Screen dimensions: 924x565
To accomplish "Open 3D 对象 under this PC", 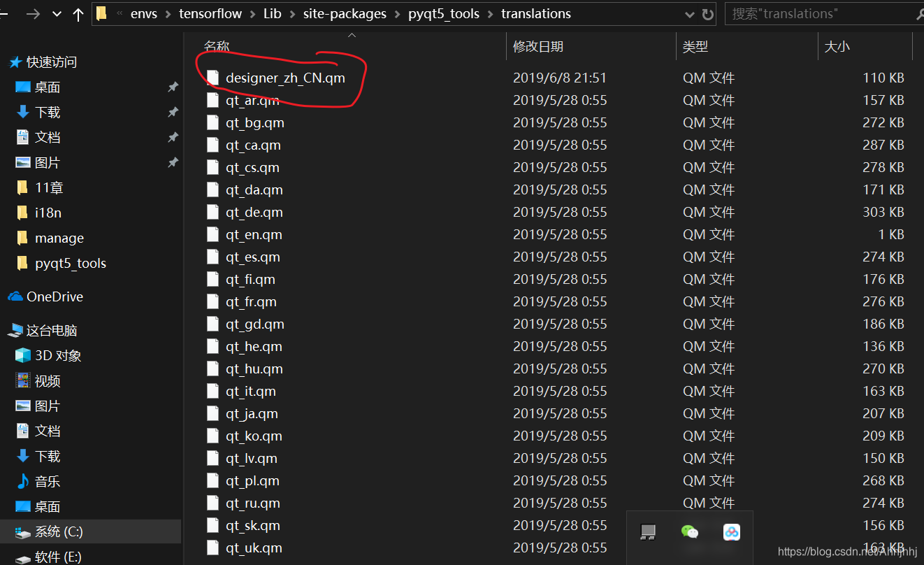I will pyautogui.click(x=58, y=355).
